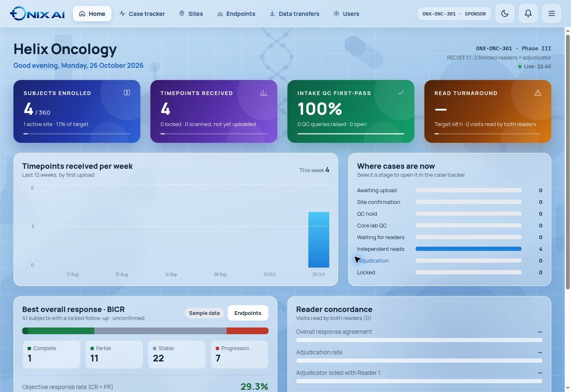Open the Case tracker tab

tap(142, 14)
